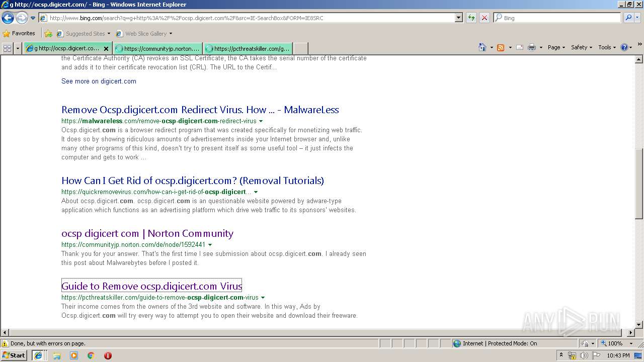Open the RSS Feeds icon
The width and height of the screenshot is (644, 362).
(x=501, y=47)
